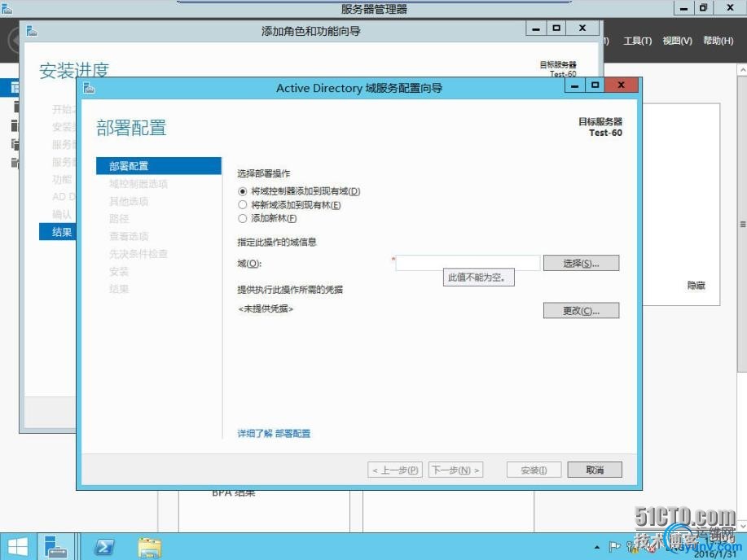
Task: Click the Active Directory wizard title bar icon
Action: tap(89, 88)
